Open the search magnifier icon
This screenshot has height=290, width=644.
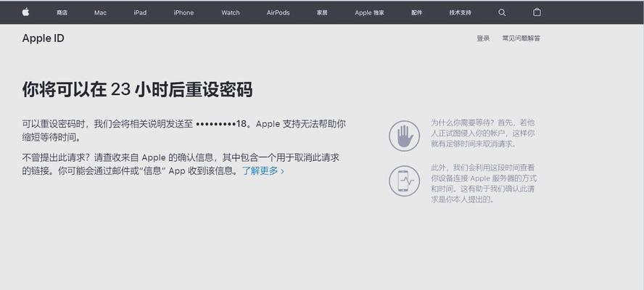(502, 13)
